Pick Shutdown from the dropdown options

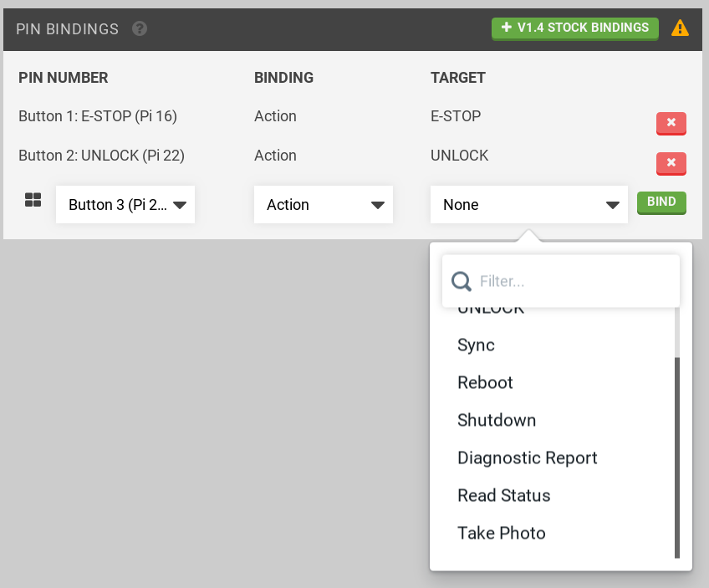coord(497,421)
